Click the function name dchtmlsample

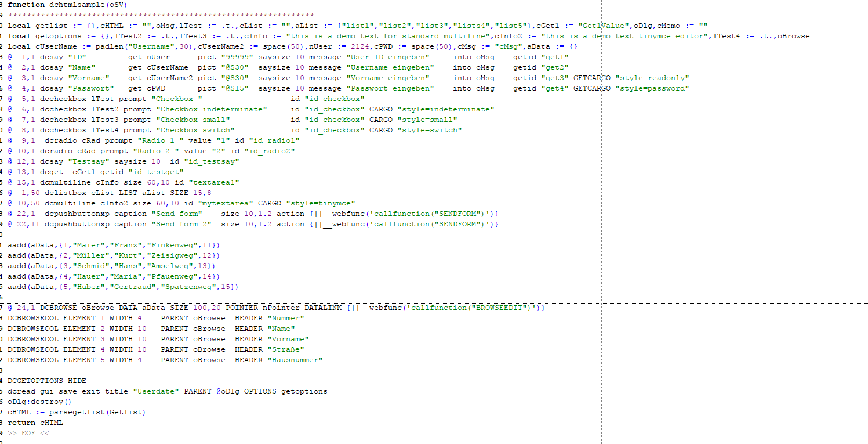(77, 5)
